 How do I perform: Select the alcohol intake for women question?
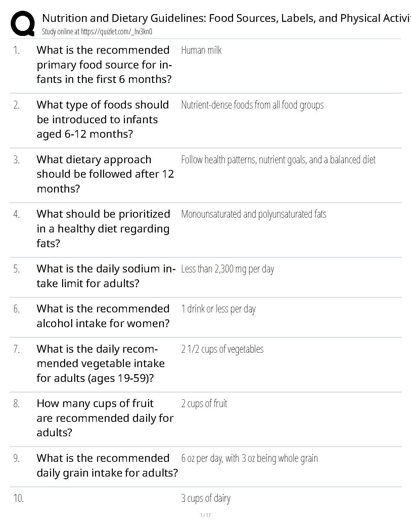pyautogui.click(x=103, y=316)
